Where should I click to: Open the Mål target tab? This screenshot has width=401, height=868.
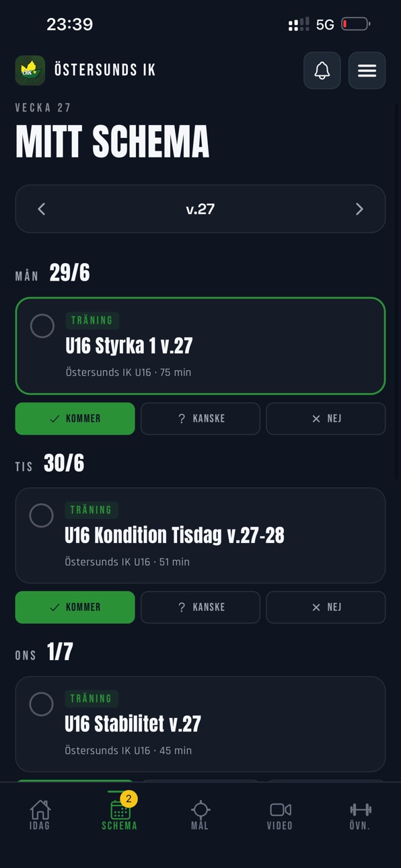(x=200, y=815)
